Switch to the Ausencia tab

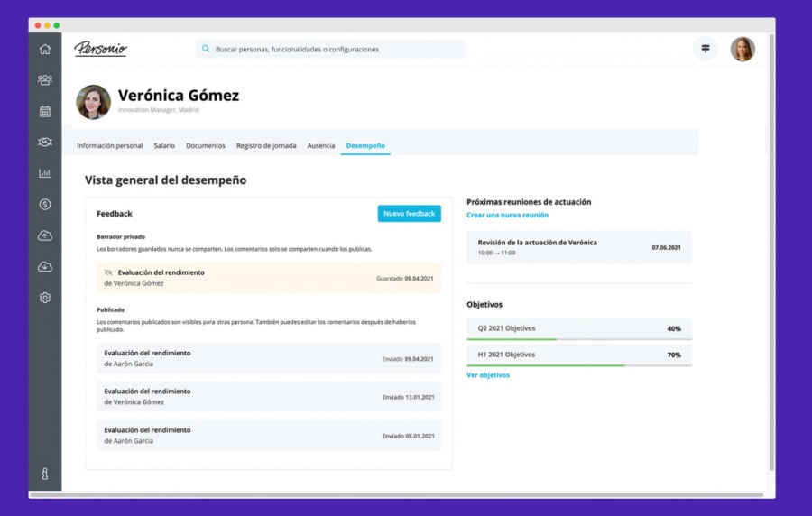click(321, 146)
